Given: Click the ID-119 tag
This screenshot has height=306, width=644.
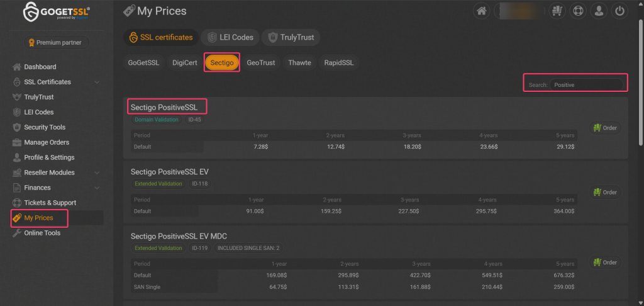Looking at the screenshot, I should pyautogui.click(x=200, y=248).
